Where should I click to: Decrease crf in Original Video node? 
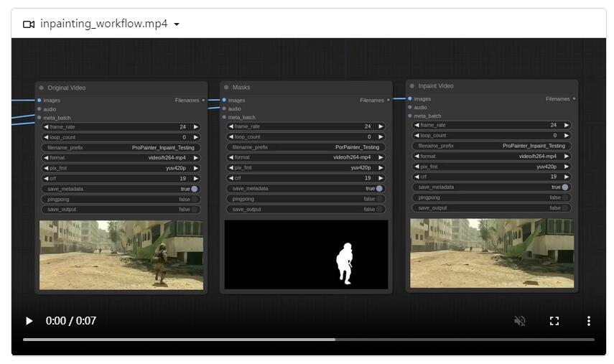(46, 179)
